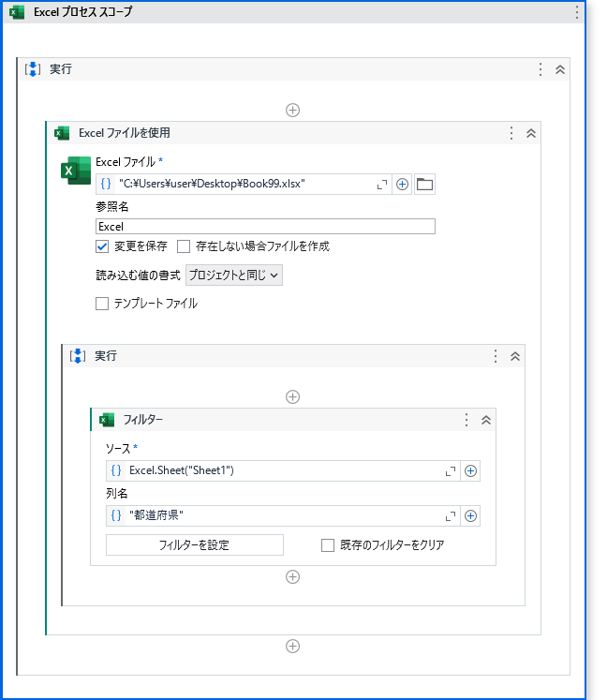607x700 pixels.
Task: Check テンプレート ファイル checkbox
Action: 102,304
